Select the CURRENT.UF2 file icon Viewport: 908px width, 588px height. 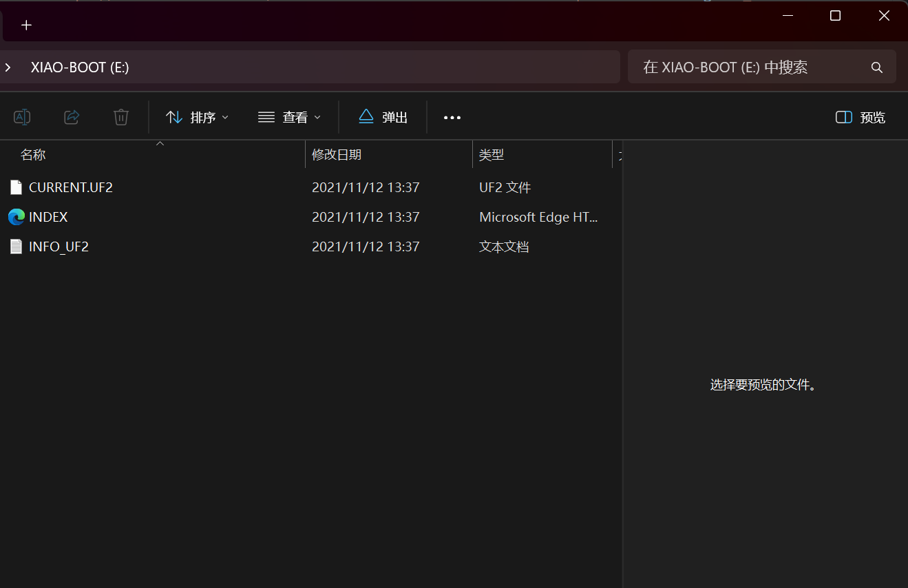pyautogui.click(x=17, y=187)
